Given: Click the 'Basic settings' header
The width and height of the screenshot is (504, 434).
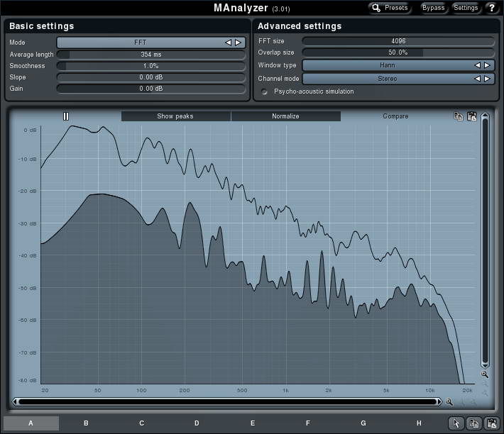Looking at the screenshot, I should (41, 26).
